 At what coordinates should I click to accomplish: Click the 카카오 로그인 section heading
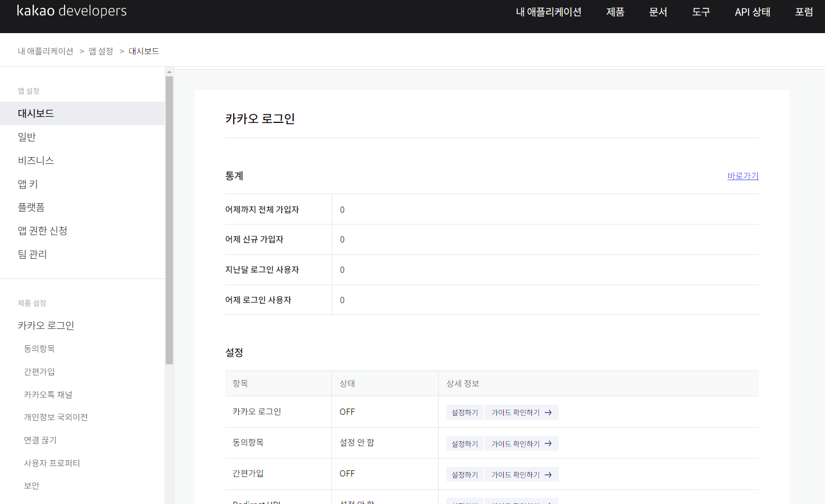click(260, 119)
